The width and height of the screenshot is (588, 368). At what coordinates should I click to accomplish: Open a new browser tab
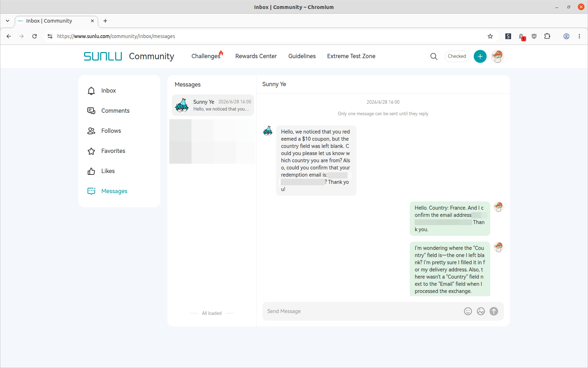click(x=105, y=21)
